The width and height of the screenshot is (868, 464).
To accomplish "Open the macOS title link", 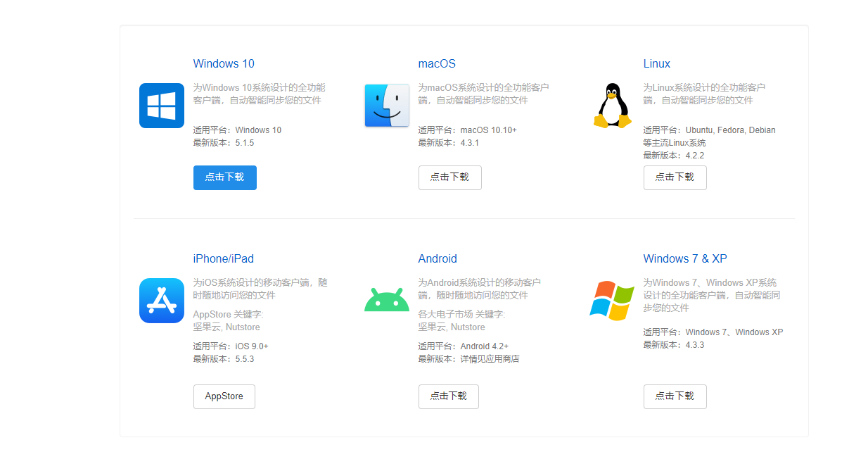I will tap(437, 63).
